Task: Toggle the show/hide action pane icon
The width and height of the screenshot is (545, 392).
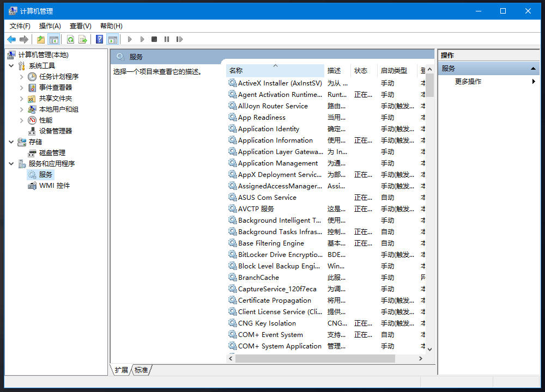Action: coord(113,40)
